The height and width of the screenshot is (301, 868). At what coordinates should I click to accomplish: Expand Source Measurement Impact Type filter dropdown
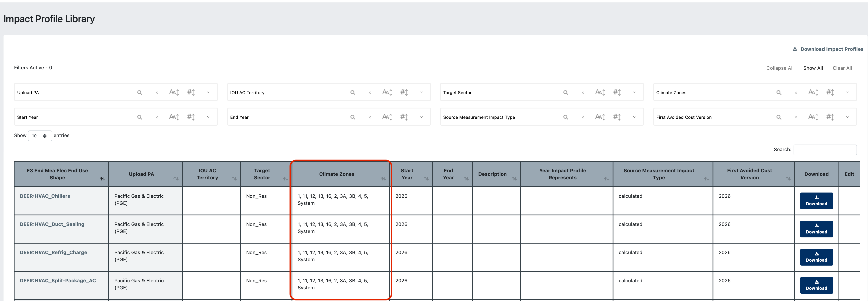coord(634,117)
